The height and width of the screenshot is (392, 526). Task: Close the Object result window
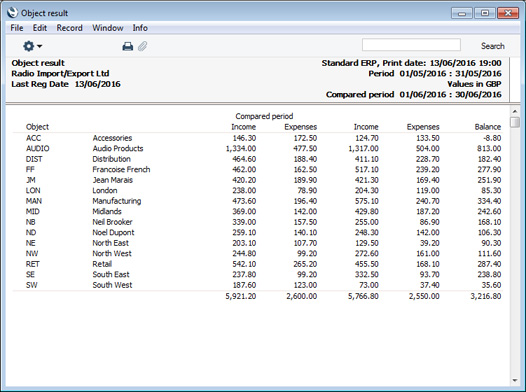[508, 13]
